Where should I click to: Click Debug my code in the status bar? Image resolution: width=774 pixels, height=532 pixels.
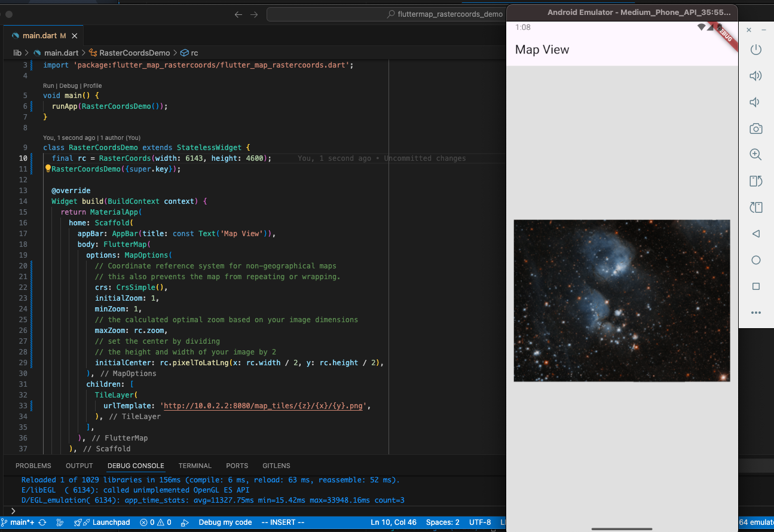tap(225, 522)
